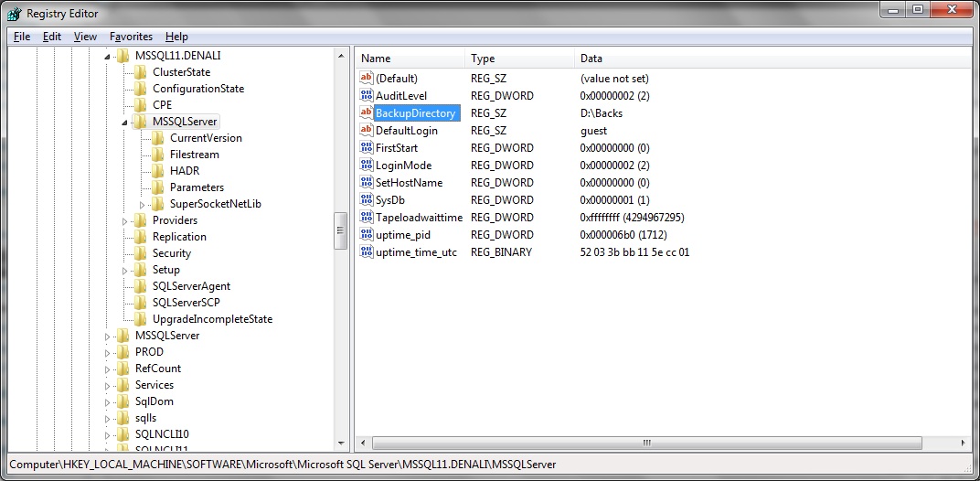Expand the SuperSocketNetLib key
The image size is (980, 481).
click(x=143, y=204)
